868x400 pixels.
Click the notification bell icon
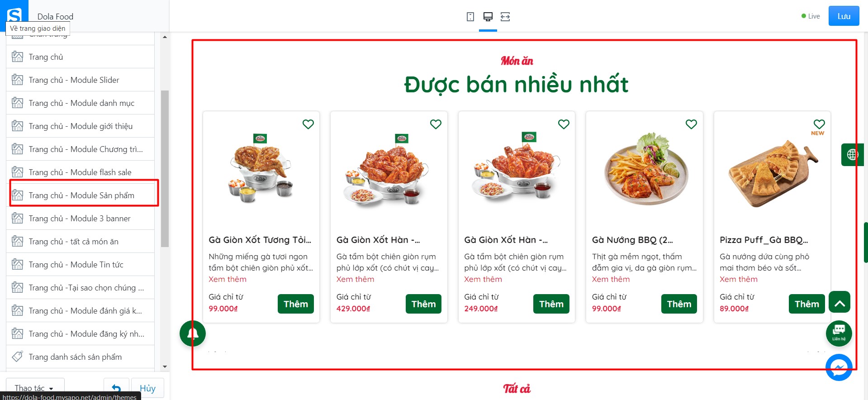pos(193,333)
